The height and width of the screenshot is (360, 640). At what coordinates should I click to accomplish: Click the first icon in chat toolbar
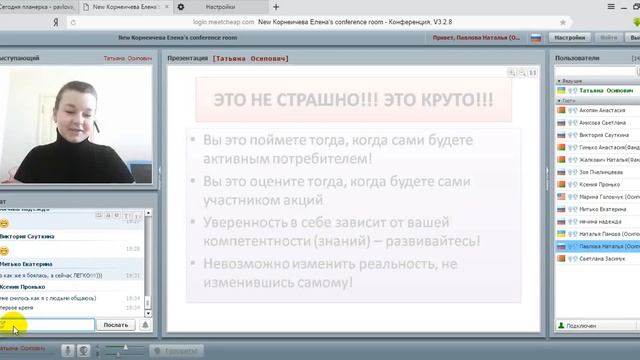point(99,215)
